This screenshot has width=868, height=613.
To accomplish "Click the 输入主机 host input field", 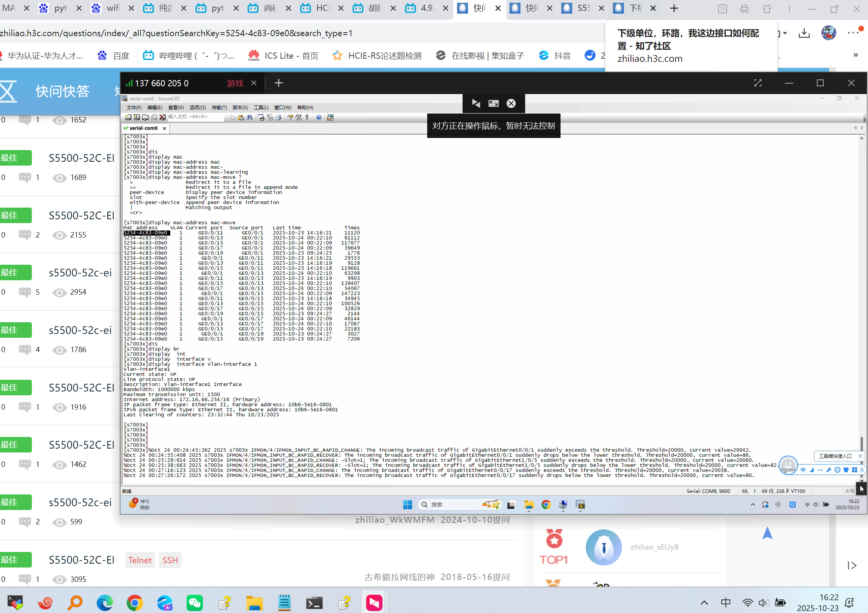I will [x=194, y=117].
